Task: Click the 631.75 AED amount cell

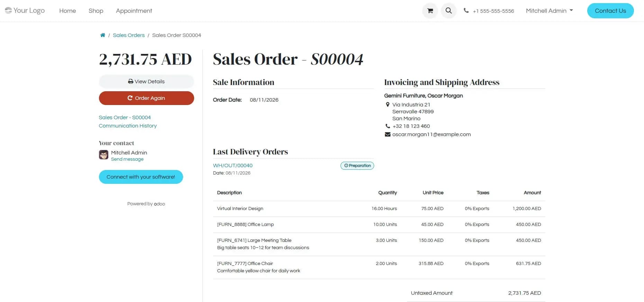Action: point(528,264)
